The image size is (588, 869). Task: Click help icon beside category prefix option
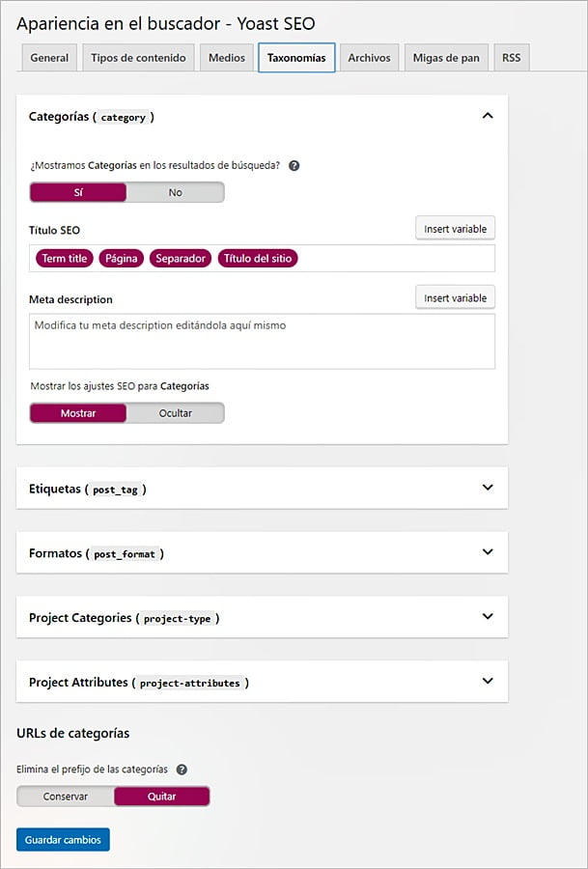tap(182, 770)
